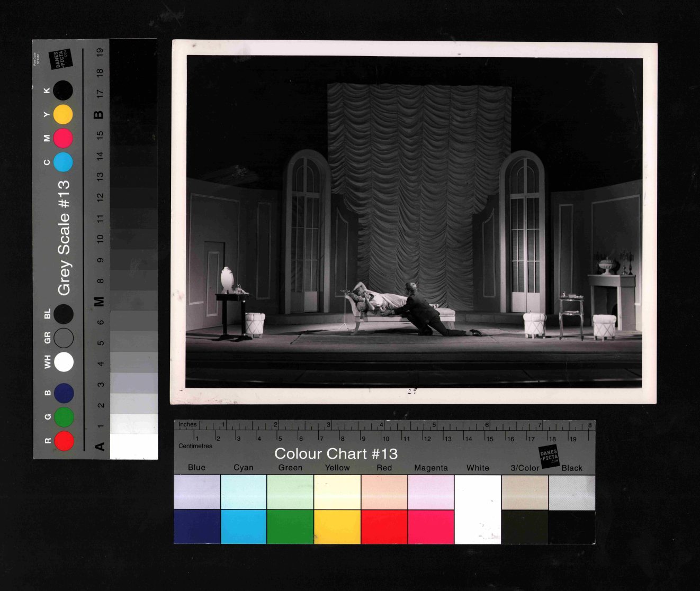The image size is (700, 591).
Task: Click the white step 1 patch of grey scale
Action: click(x=134, y=447)
